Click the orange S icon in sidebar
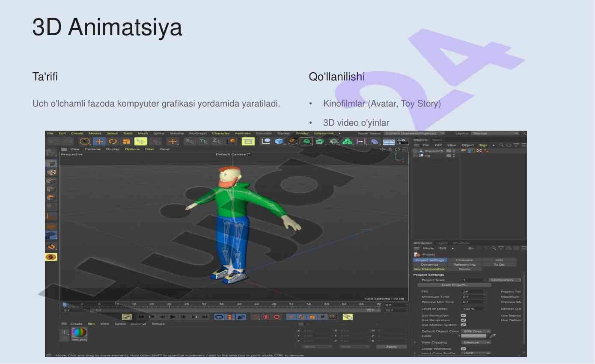The image size is (595, 364). 51,257
